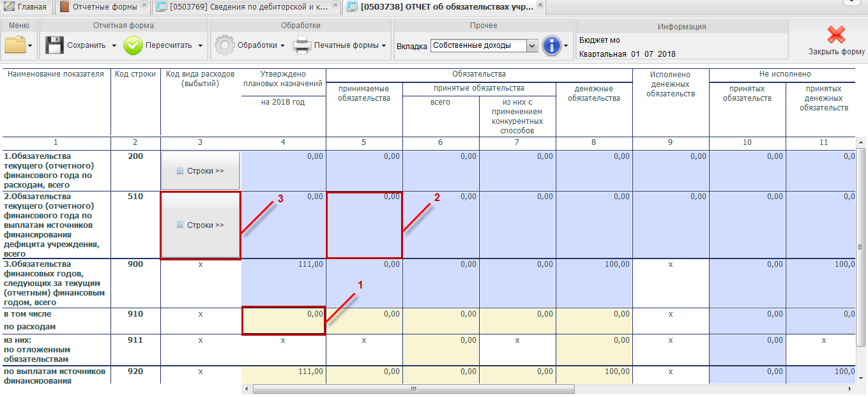Click the green checkmark Пересчитать icon

click(133, 45)
